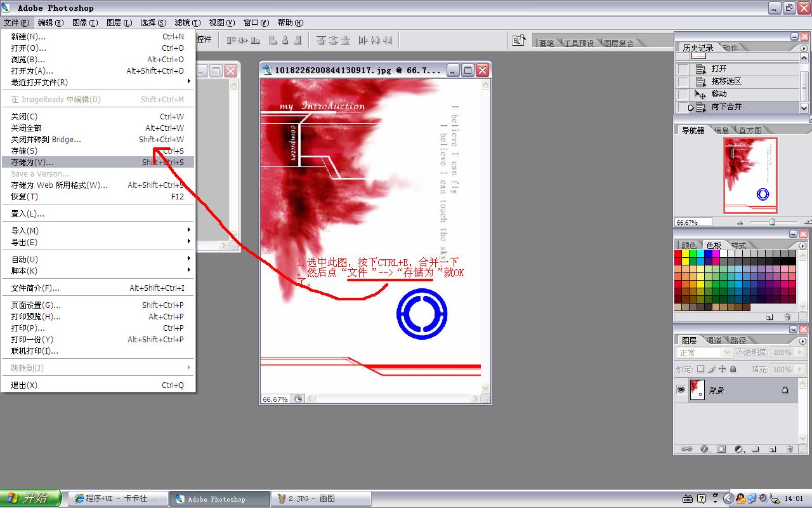Choose 存储为(V)... from the File menu

click(98, 162)
